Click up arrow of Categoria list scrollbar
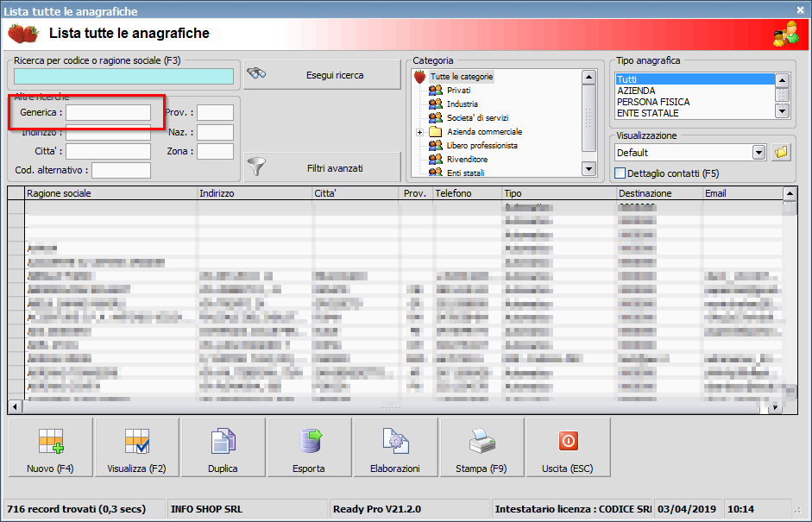Screen dimensions: 812x522 click(589, 77)
